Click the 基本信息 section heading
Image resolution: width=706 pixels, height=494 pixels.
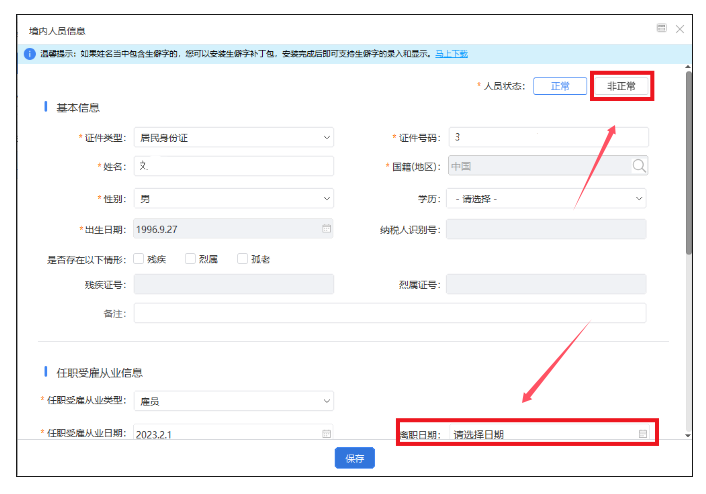78,108
